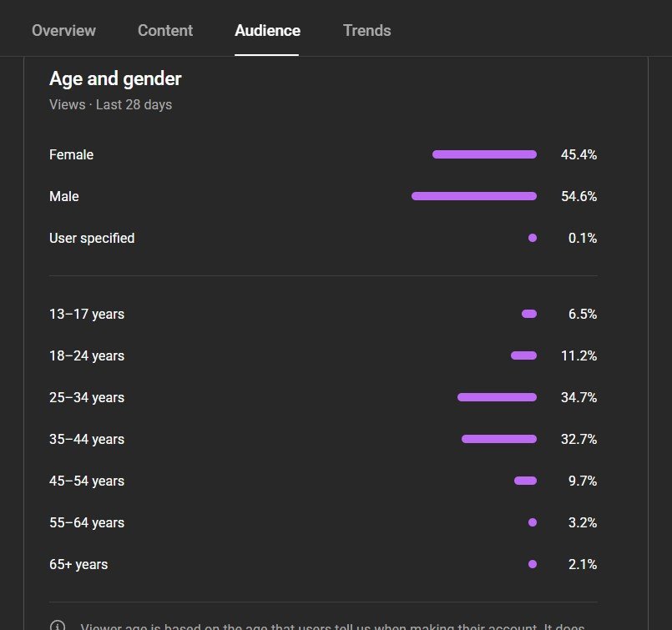The height and width of the screenshot is (630, 672).
Task: Click the info icon beside viewer age note
Action: point(58,626)
